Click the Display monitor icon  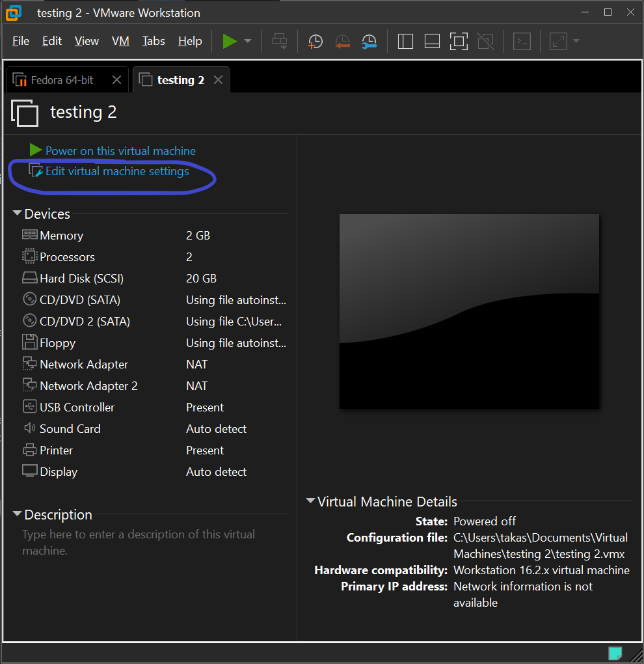tap(30, 471)
